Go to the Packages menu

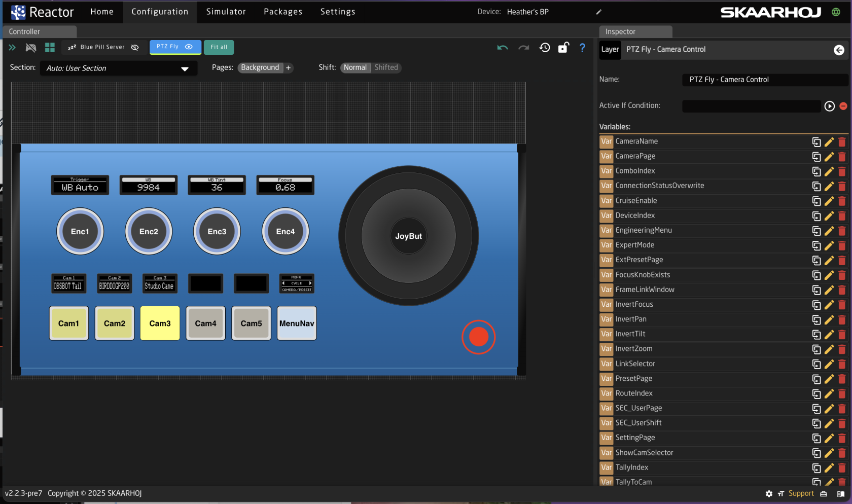click(283, 12)
